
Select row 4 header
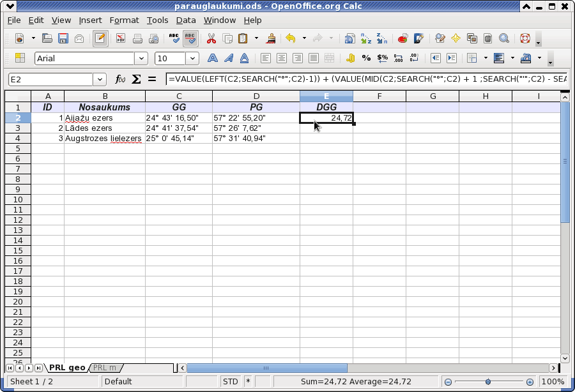point(18,139)
